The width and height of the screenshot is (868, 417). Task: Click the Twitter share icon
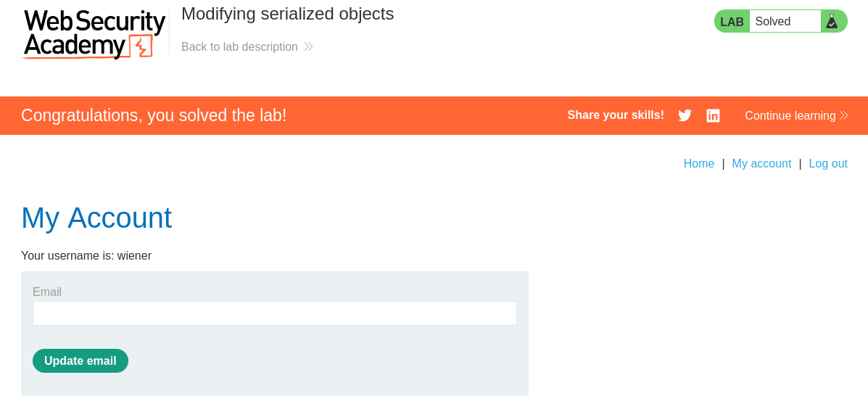click(x=685, y=115)
